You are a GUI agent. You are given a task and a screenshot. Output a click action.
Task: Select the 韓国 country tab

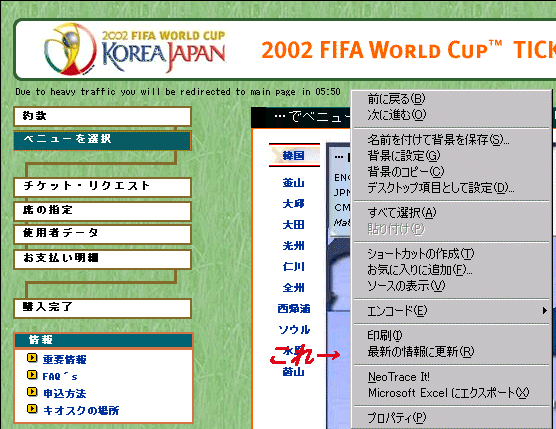294,155
